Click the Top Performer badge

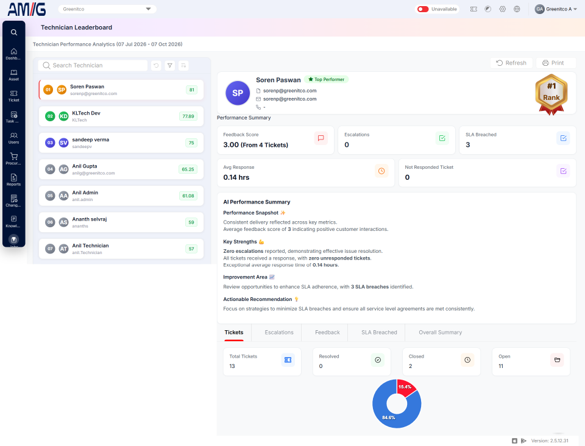[326, 79]
